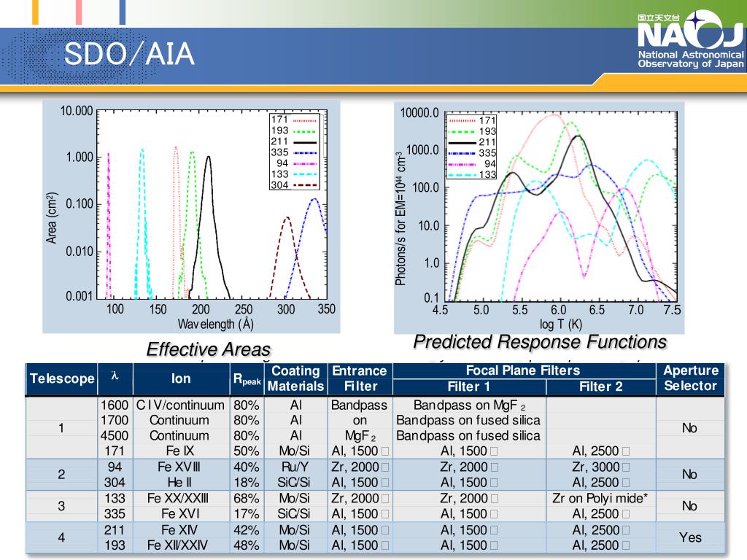The width and height of the screenshot is (747, 560).
Task: Click the '17%' Rpeak cell
Action: tap(247, 514)
